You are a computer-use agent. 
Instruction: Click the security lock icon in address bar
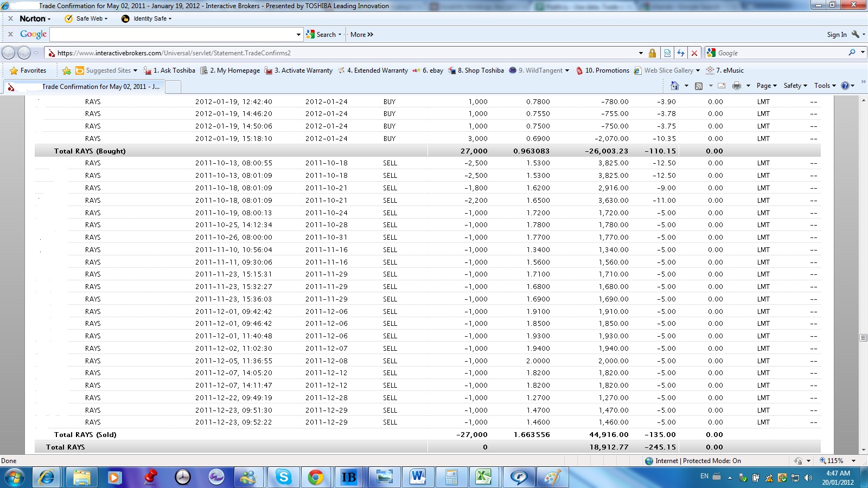652,53
